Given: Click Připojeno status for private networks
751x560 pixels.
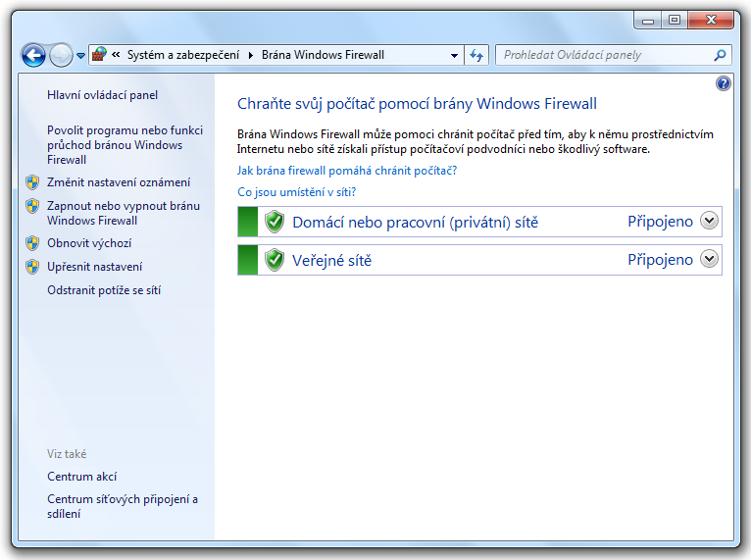Looking at the screenshot, I should click(661, 222).
